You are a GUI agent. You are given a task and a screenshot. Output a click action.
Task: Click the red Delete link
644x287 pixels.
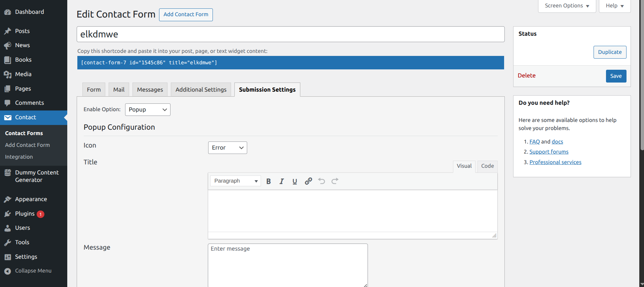tap(527, 76)
